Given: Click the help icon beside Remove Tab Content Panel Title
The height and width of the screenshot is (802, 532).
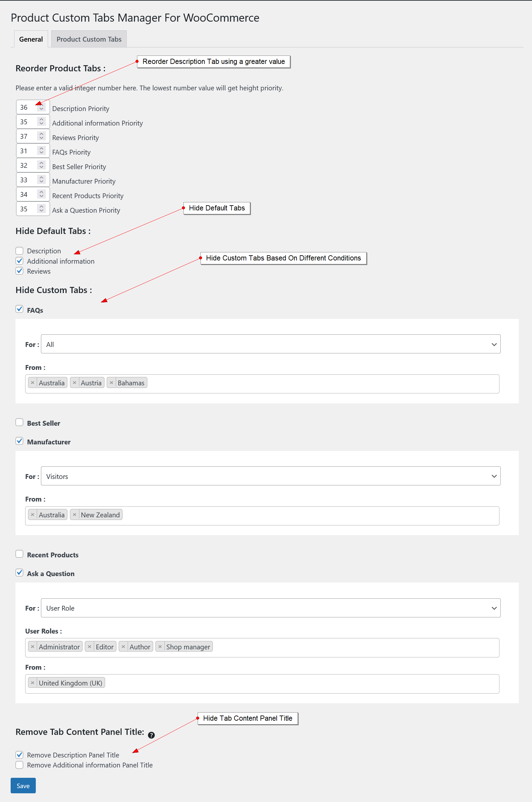Looking at the screenshot, I should (x=151, y=735).
